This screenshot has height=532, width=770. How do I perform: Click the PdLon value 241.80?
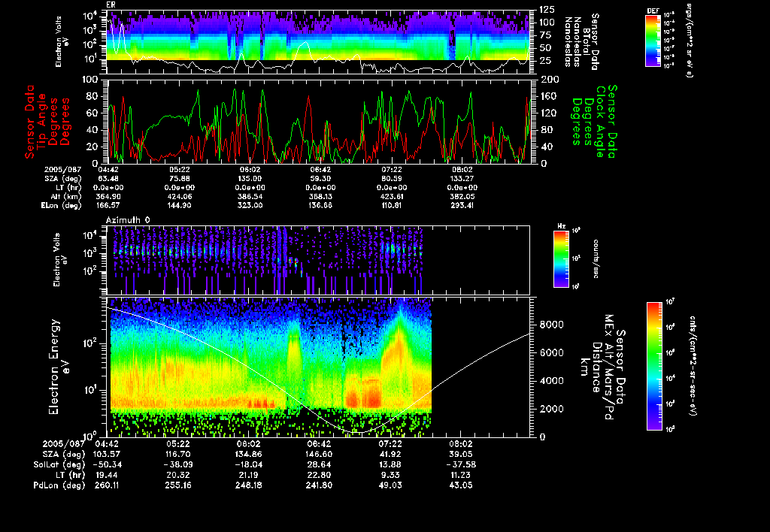click(x=320, y=485)
